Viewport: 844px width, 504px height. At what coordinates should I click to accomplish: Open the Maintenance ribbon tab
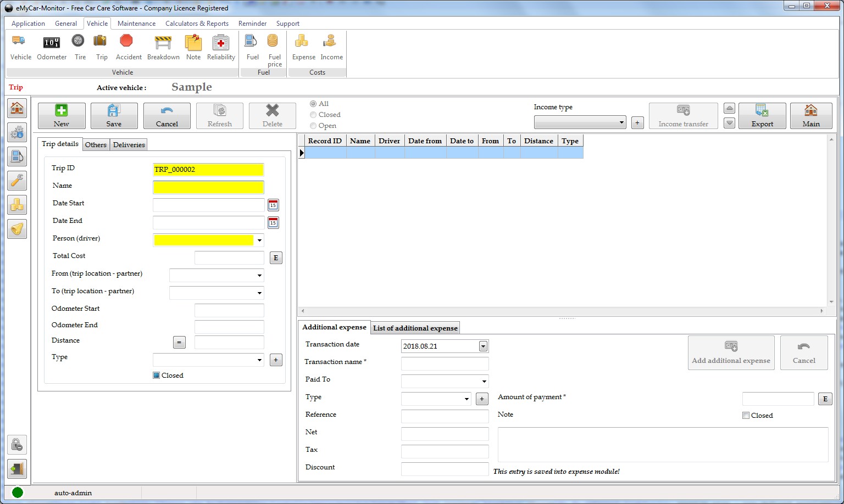click(136, 24)
